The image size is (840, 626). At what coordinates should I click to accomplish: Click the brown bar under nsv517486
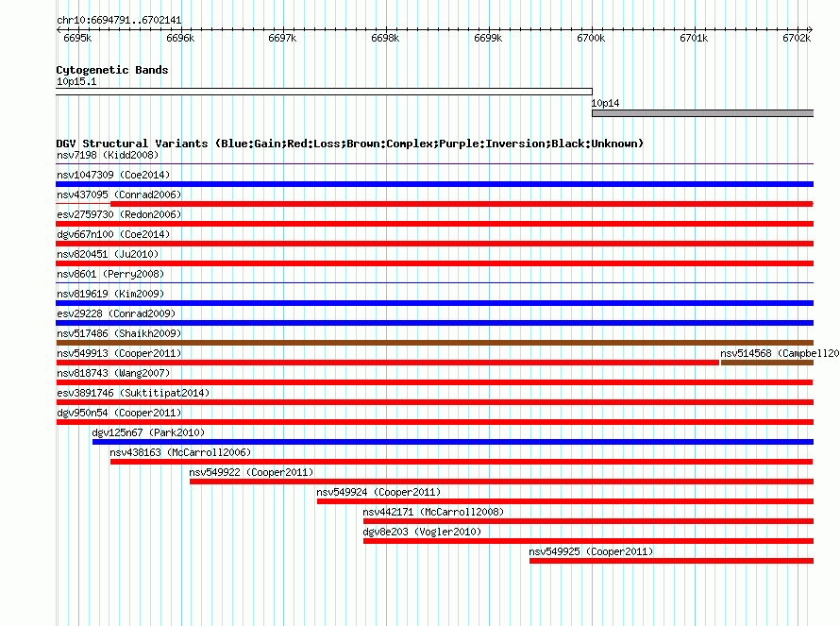[434, 343]
